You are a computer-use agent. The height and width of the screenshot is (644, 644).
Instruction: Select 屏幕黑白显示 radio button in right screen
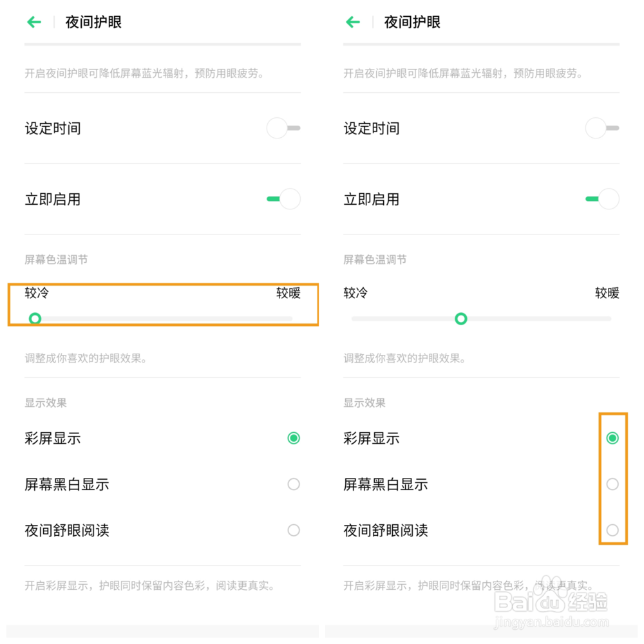(x=612, y=484)
